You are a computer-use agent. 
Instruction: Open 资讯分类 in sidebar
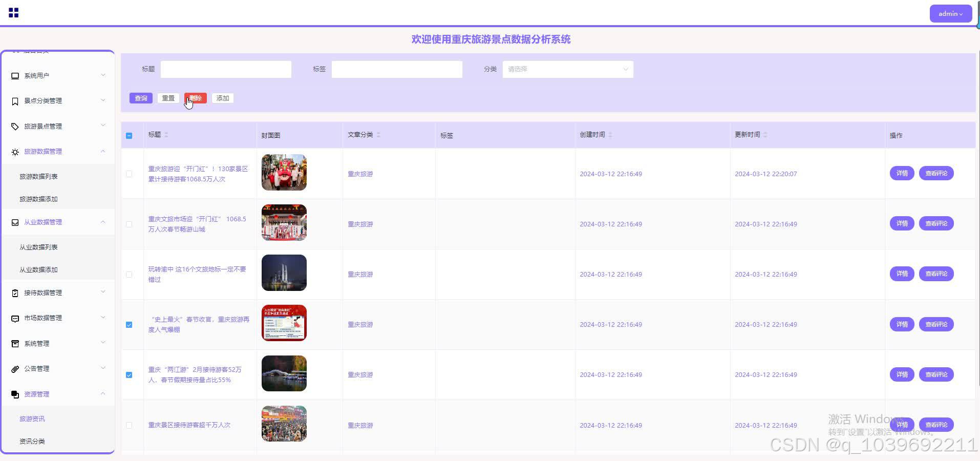32,442
